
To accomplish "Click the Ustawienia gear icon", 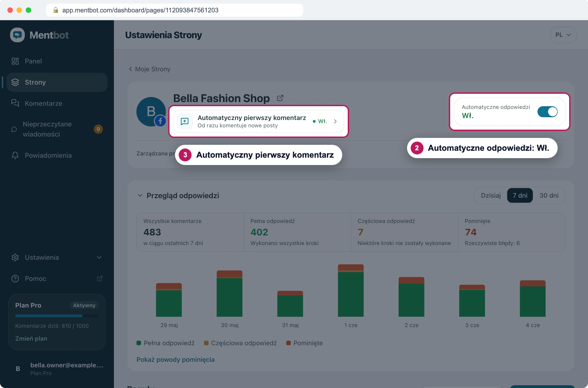I will tap(15, 257).
